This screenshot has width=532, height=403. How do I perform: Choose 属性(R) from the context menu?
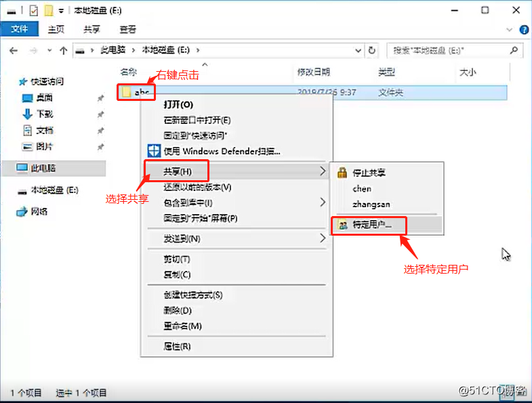point(177,346)
